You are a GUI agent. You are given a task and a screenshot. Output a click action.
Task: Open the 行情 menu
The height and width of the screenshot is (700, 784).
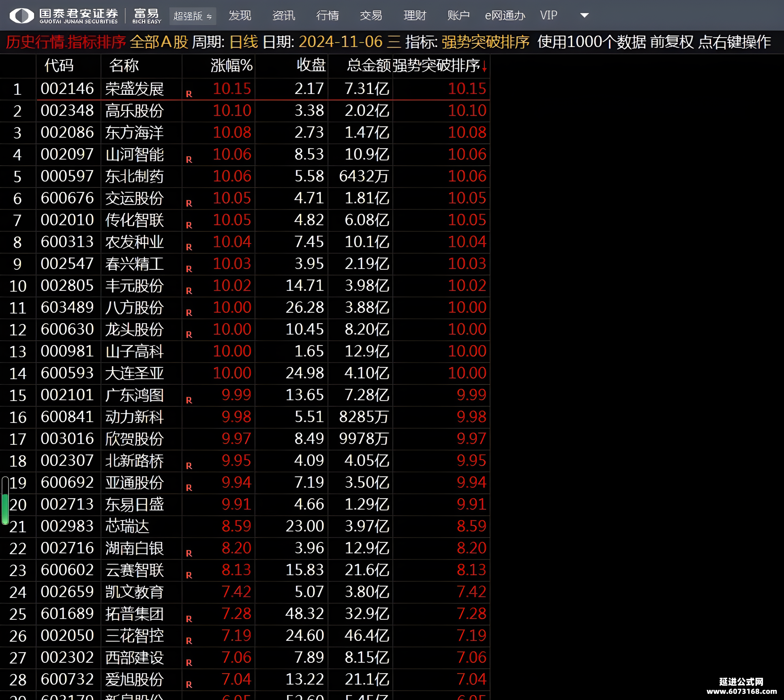click(x=327, y=15)
